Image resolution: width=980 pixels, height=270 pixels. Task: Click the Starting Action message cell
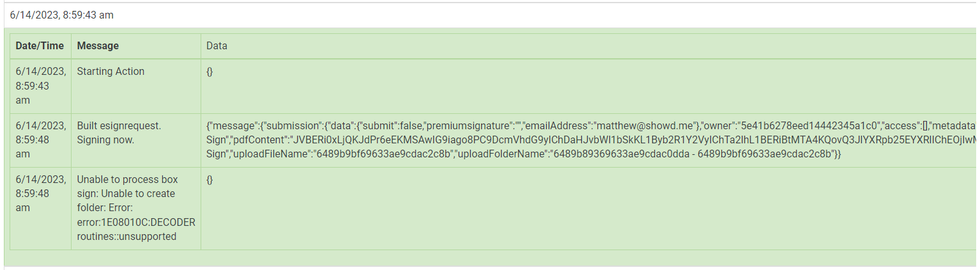click(x=111, y=72)
